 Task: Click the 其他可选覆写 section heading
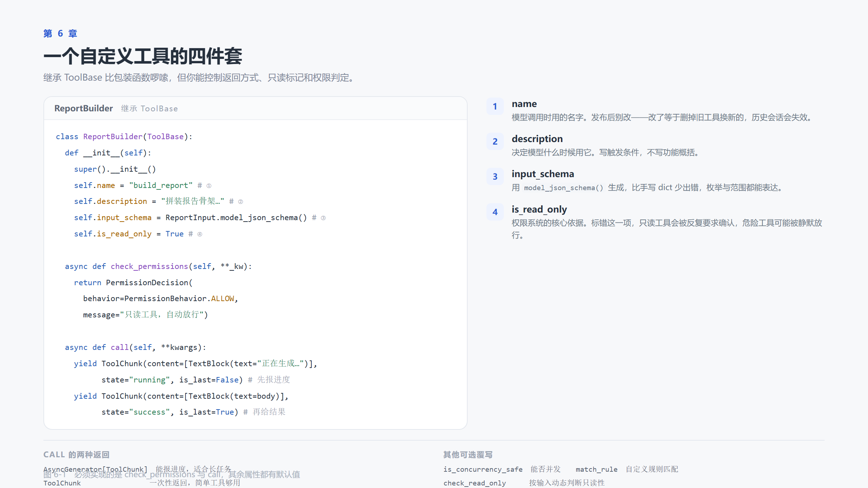click(x=468, y=455)
